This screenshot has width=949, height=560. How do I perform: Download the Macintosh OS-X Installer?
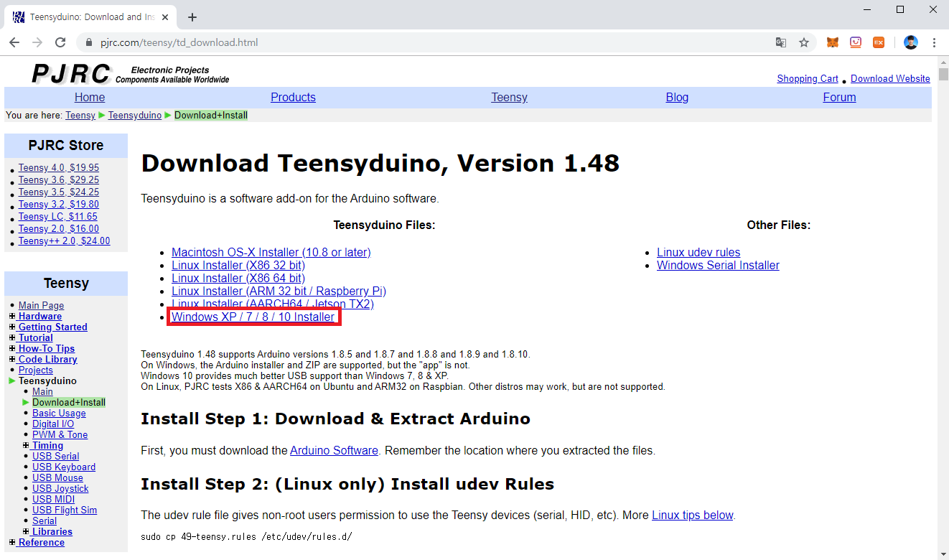click(x=271, y=252)
